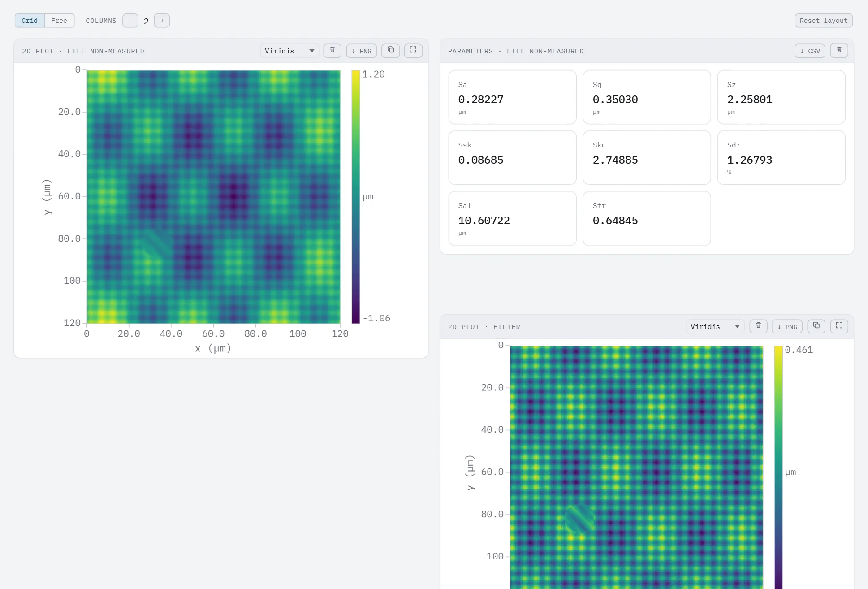Delete the Filter 2D plot panel
This screenshot has width=868, height=589.
pos(759,326)
